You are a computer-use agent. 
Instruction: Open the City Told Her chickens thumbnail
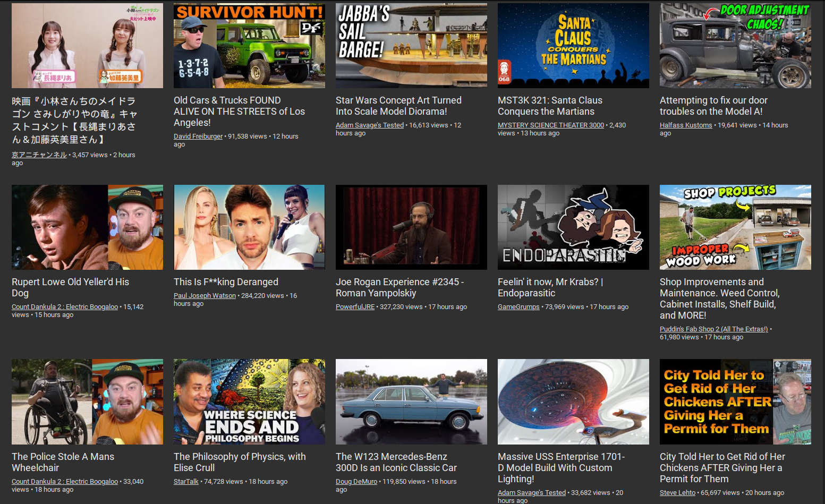[735, 402]
